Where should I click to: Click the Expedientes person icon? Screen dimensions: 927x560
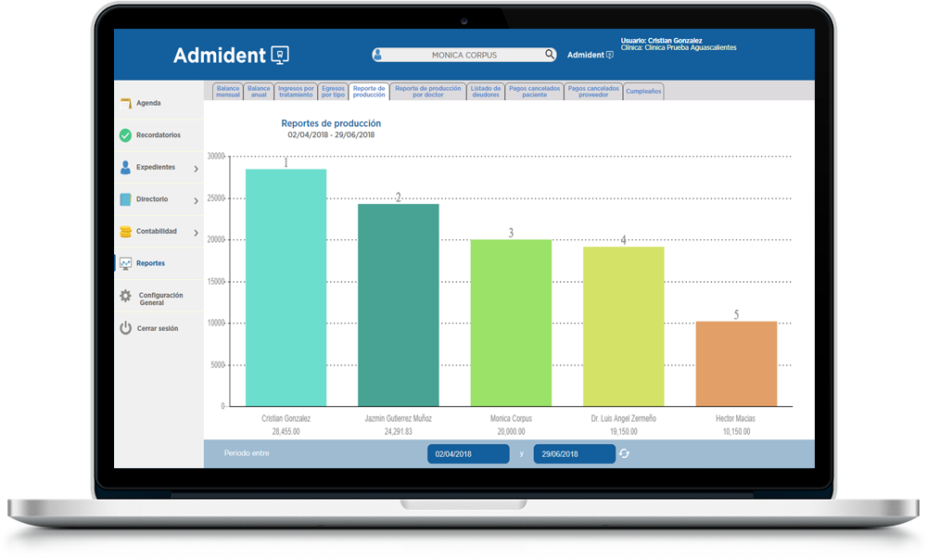tap(125, 168)
